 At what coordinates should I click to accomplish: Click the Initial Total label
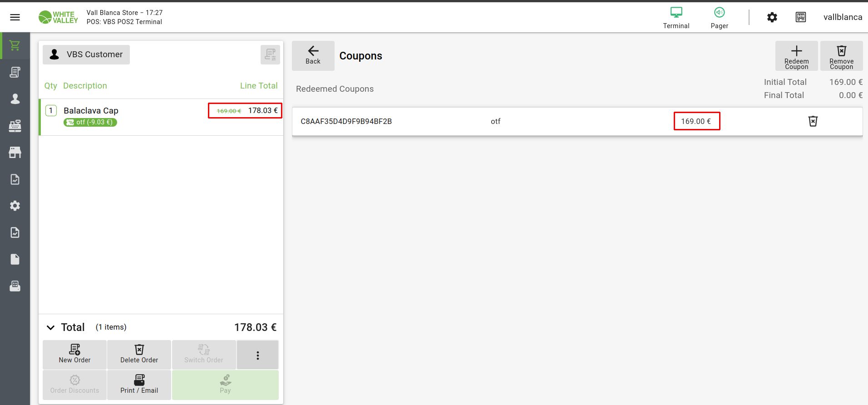(x=785, y=82)
